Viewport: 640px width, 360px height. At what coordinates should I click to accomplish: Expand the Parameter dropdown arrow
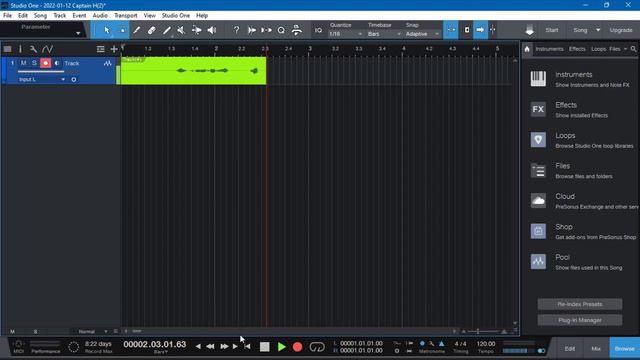pyautogui.click(x=78, y=33)
